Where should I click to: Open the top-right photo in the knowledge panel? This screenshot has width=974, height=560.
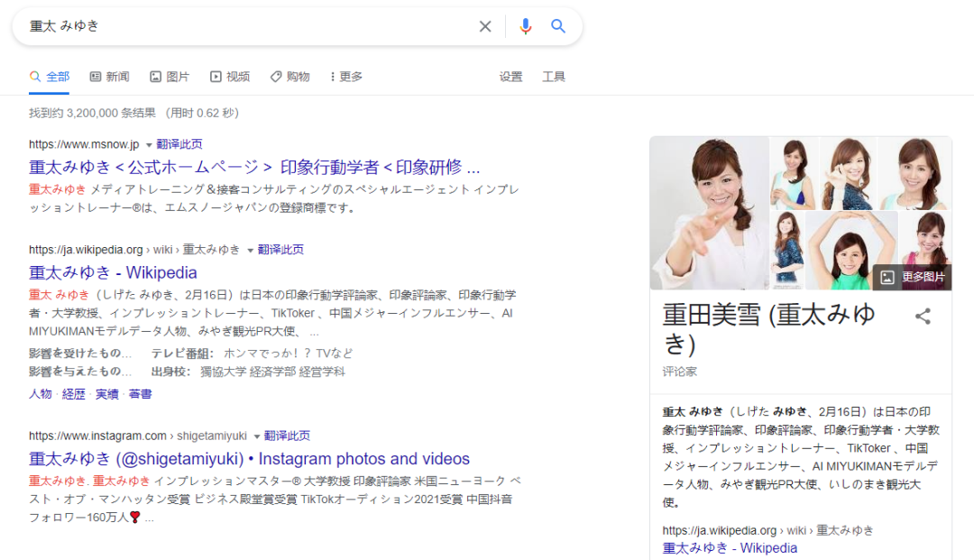click(914, 173)
